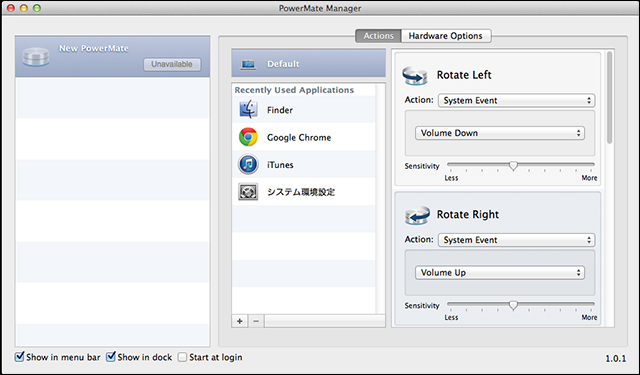Viewport: 640px width, 375px height.
Task: Remove application with the minus button
Action: [256, 321]
